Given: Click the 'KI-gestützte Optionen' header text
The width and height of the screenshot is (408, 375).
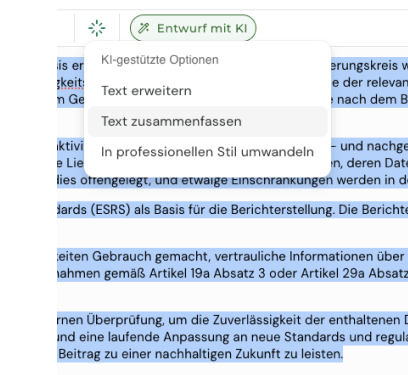Looking at the screenshot, I should tap(160, 60).
